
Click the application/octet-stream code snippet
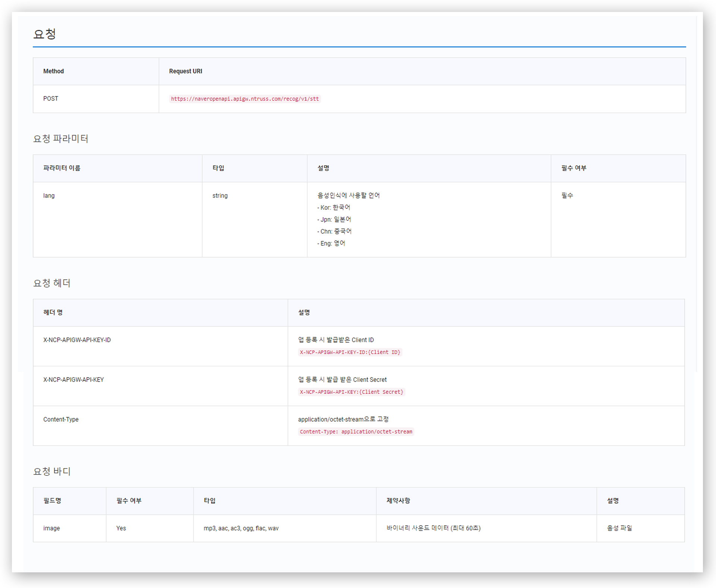(x=356, y=432)
